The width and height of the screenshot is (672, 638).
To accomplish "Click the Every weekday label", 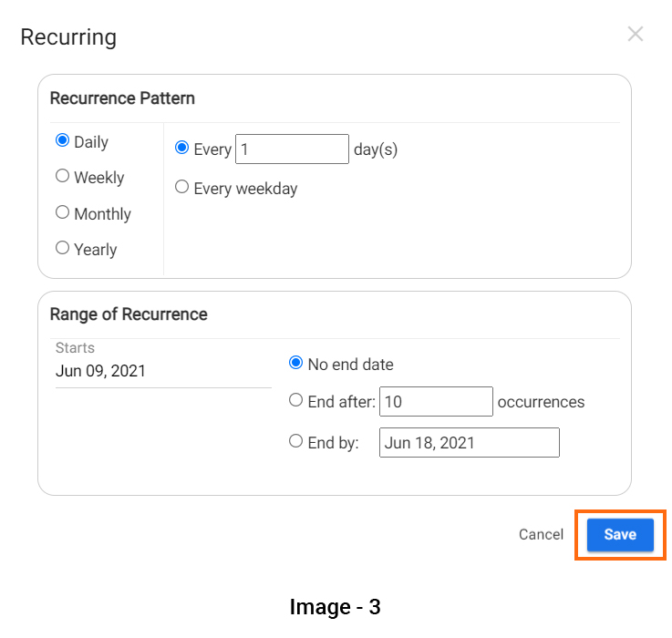I will point(245,189).
